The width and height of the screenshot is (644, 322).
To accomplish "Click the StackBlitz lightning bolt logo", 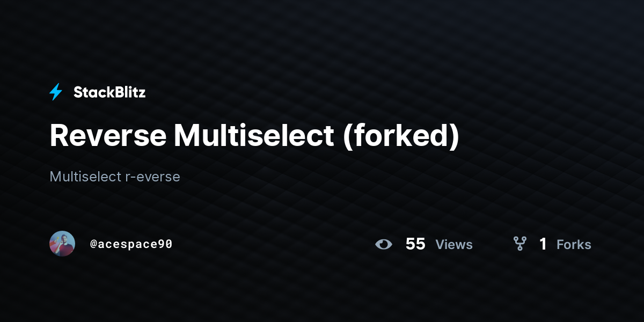I will pos(56,92).
